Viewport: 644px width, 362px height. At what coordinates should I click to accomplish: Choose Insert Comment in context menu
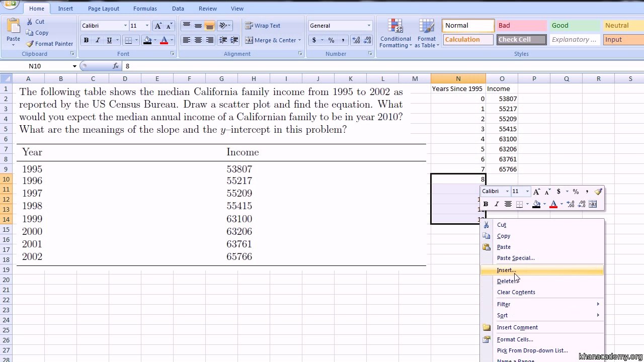(542, 327)
